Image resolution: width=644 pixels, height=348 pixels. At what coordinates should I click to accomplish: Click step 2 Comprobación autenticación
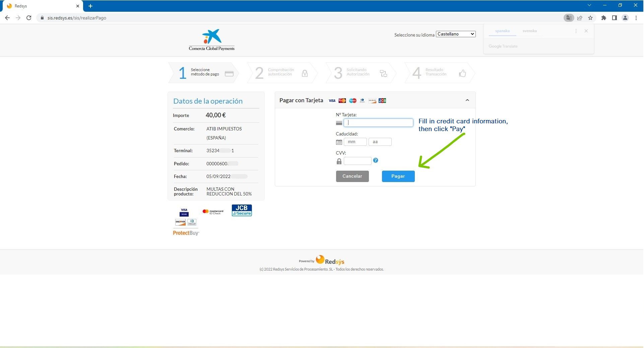[x=282, y=73]
